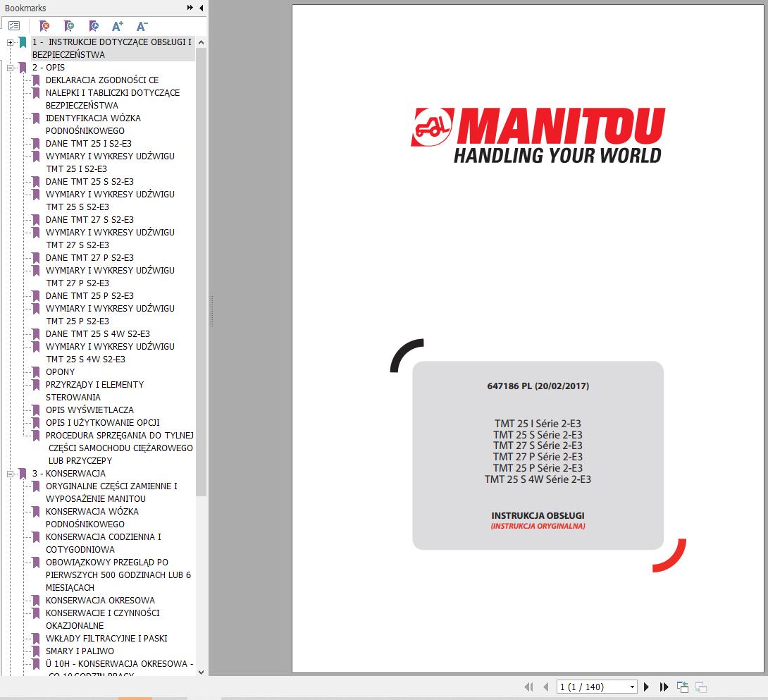Click the TMT 25 S 4W Série 2-E3 line
This screenshot has height=700, width=768.
click(538, 479)
